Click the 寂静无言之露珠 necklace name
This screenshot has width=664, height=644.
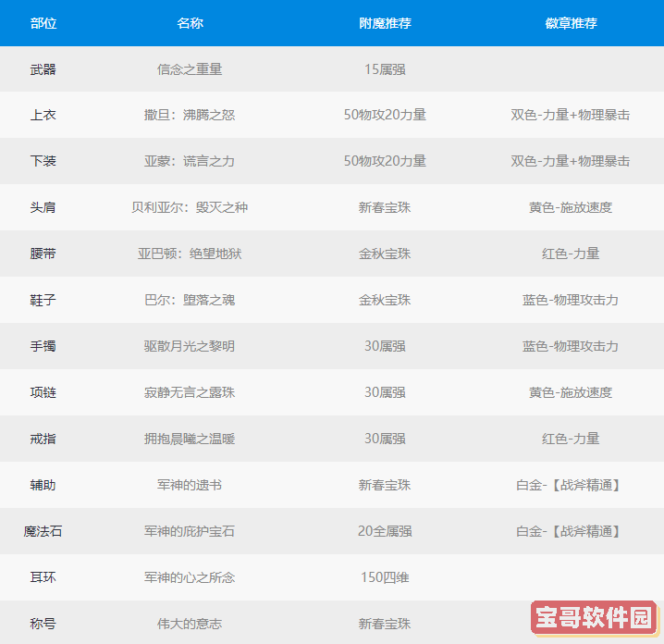pos(190,392)
